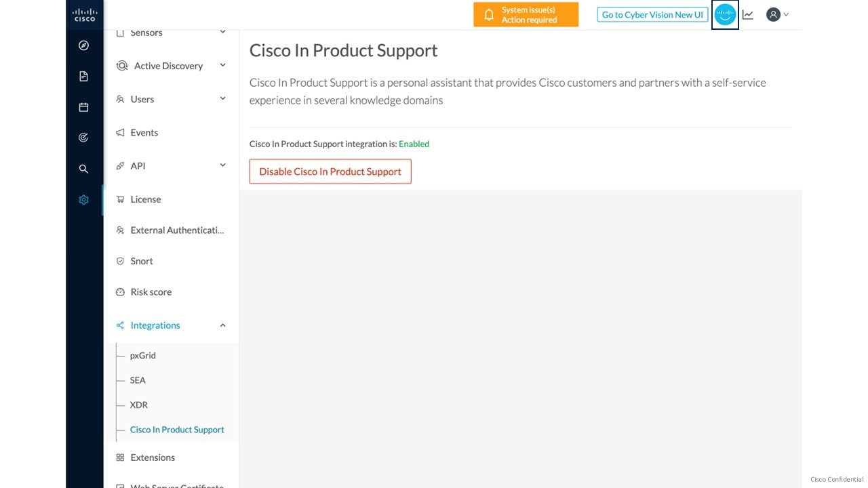
Task: Select pxGrid under Integrations
Action: tap(143, 355)
